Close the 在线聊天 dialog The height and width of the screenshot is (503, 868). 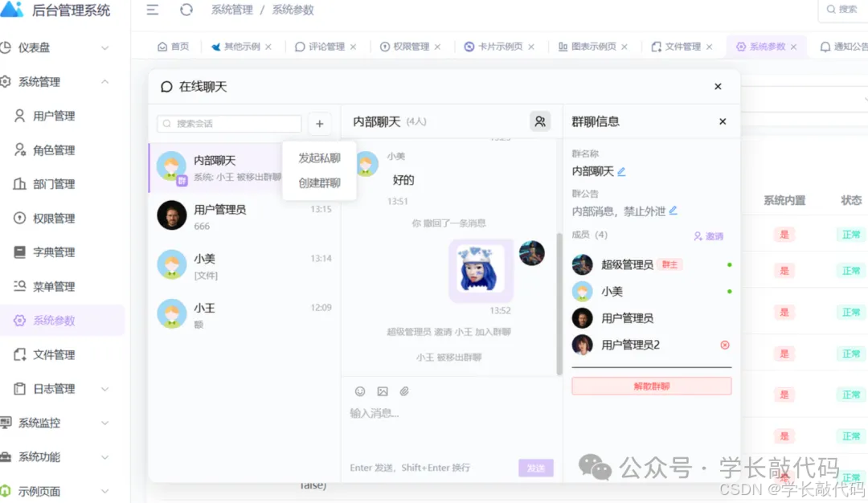pos(718,86)
